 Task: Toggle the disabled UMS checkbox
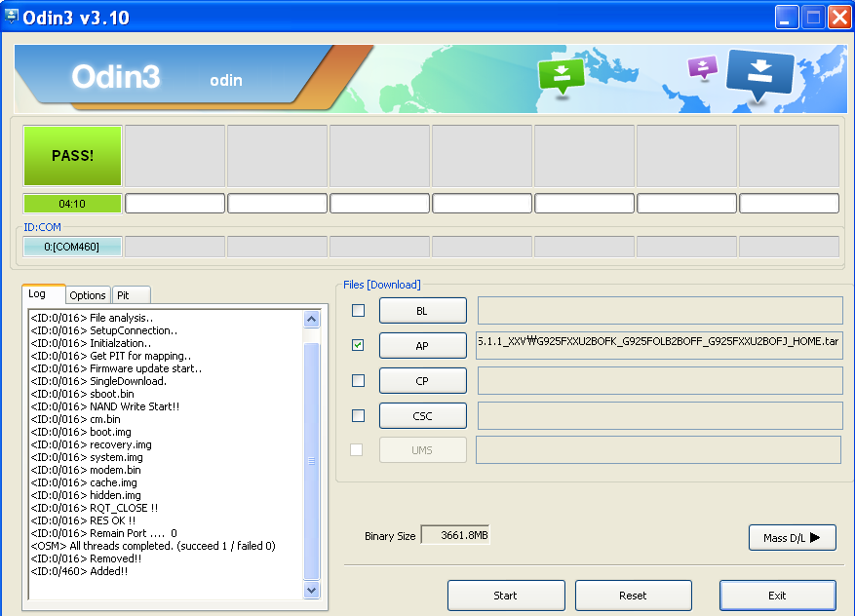[x=356, y=449]
